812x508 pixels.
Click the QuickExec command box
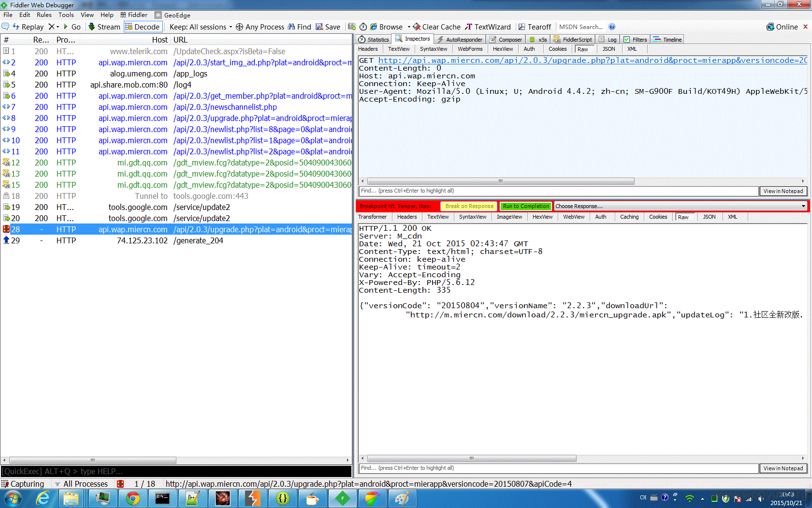(x=176, y=471)
